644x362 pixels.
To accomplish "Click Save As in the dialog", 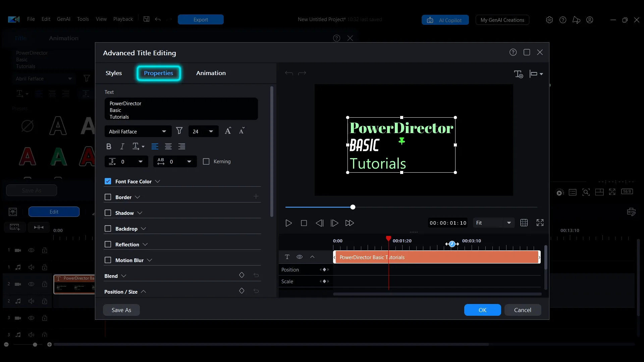I will pyautogui.click(x=121, y=310).
